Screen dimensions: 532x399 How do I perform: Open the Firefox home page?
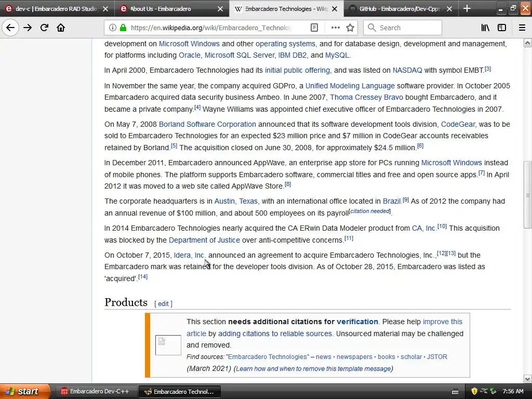[61, 28]
